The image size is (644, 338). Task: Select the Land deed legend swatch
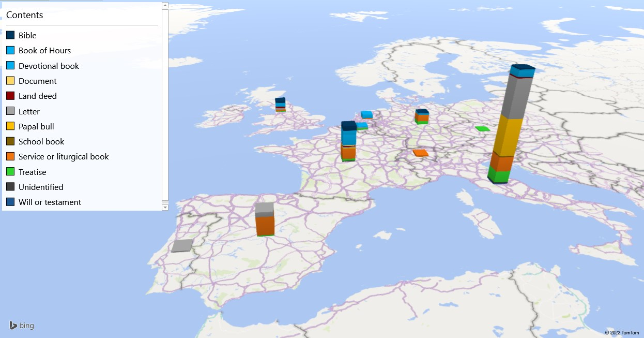[10, 96]
